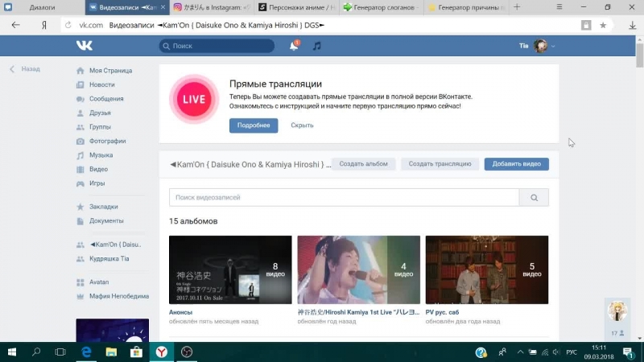
Task: Close the Видеозаписи browser tab
Action: (x=163, y=7)
